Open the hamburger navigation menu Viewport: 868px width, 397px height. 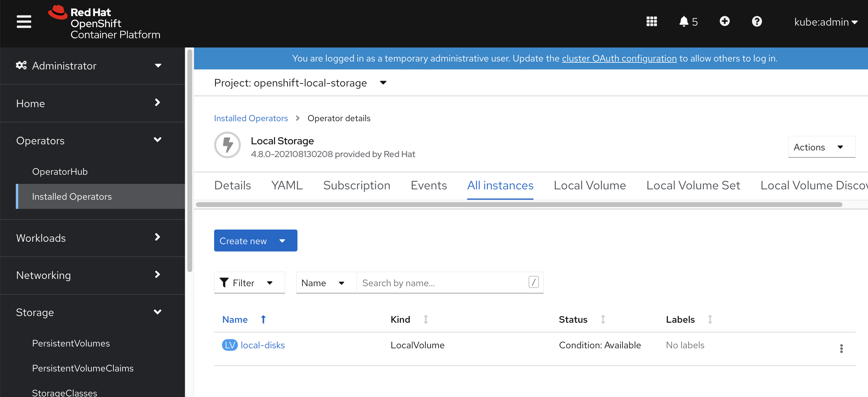(24, 22)
